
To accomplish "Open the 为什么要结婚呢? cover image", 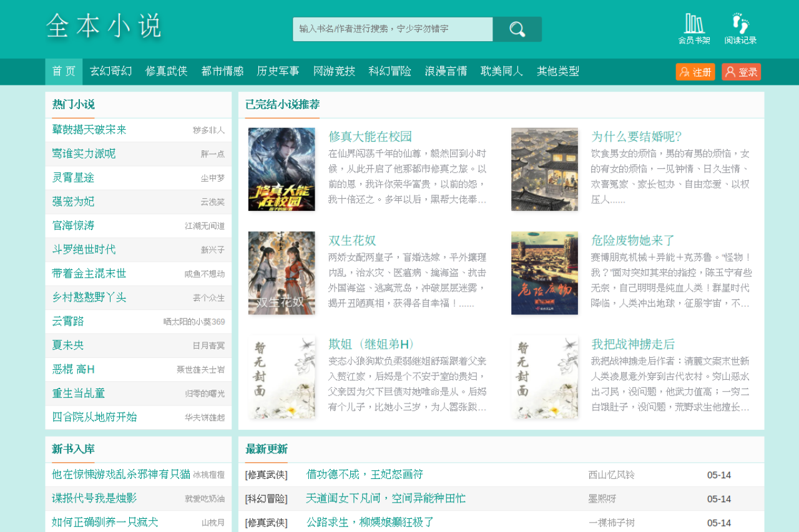I will coord(544,169).
